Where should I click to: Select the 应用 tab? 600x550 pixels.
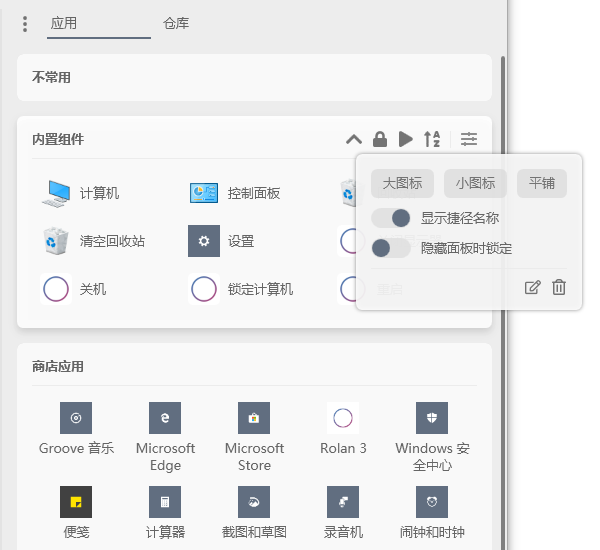pyautogui.click(x=64, y=23)
